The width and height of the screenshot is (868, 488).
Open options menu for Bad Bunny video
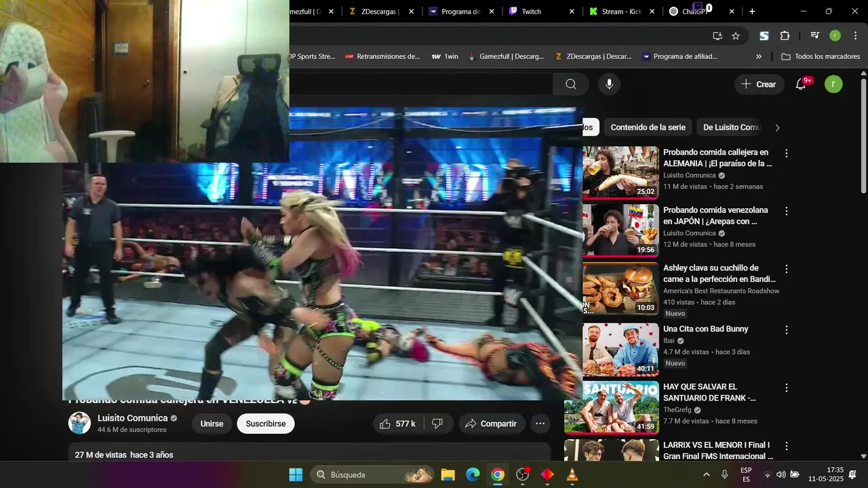[787, 330]
